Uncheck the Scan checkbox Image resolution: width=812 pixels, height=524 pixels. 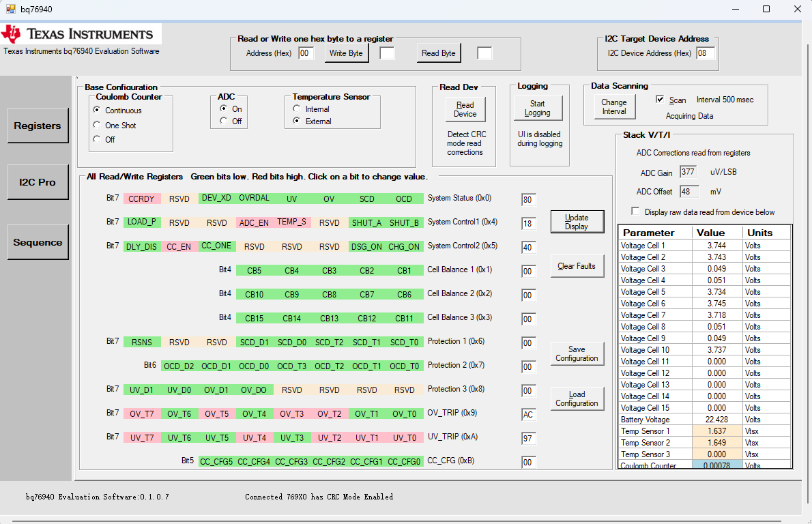click(660, 100)
